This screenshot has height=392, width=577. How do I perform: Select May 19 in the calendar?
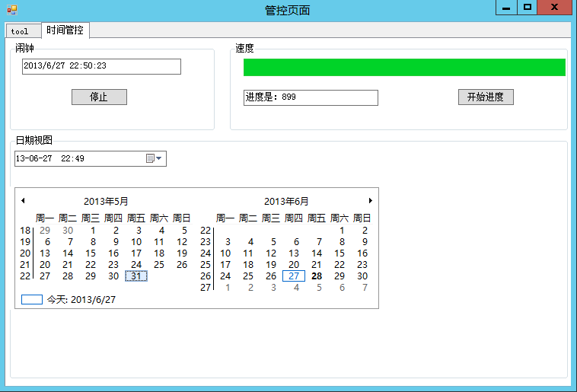(182, 253)
